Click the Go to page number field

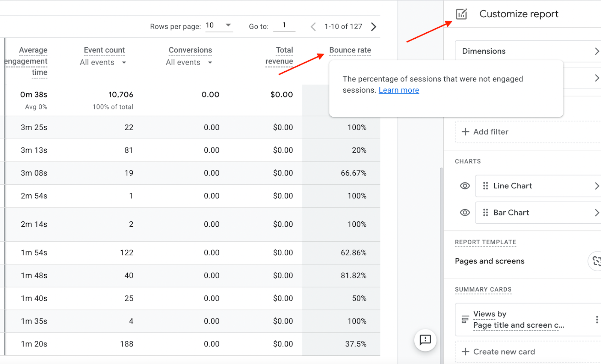(284, 26)
